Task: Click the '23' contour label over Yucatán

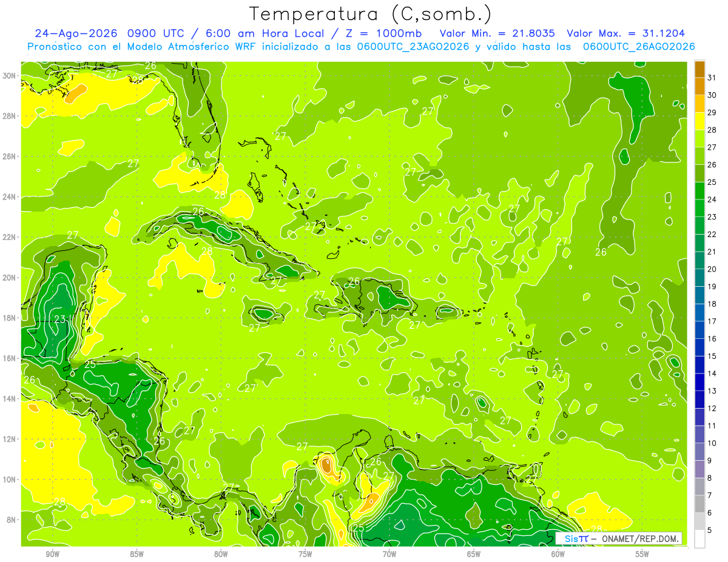Action: pos(60,319)
